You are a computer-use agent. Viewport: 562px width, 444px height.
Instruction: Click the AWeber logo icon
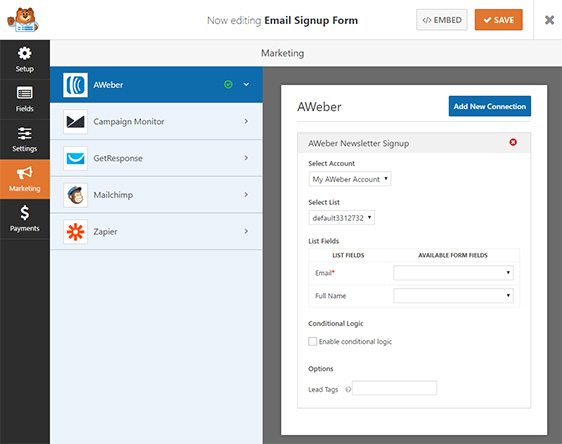tap(75, 85)
